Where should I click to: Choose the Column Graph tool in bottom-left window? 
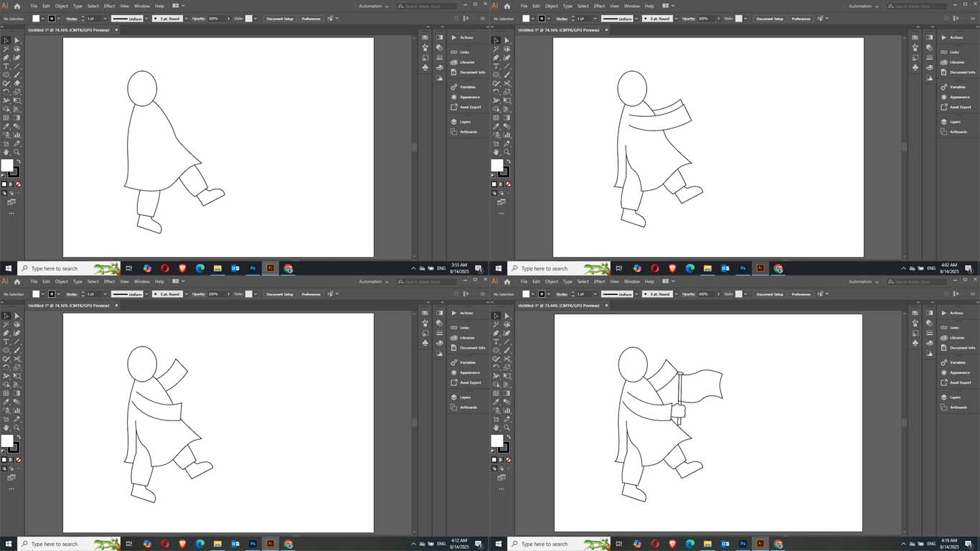click(17, 410)
